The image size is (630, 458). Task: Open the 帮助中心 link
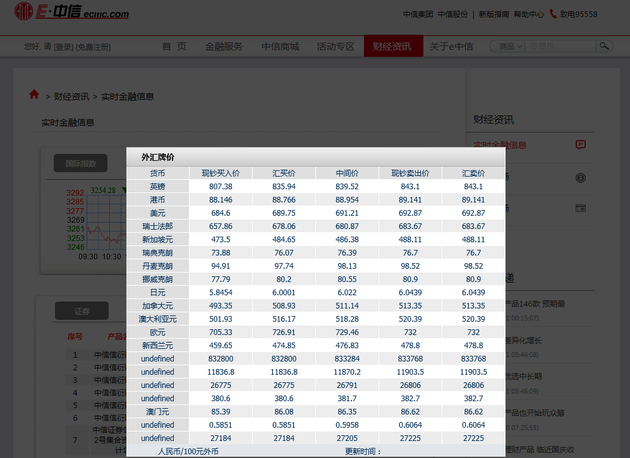[x=529, y=14]
